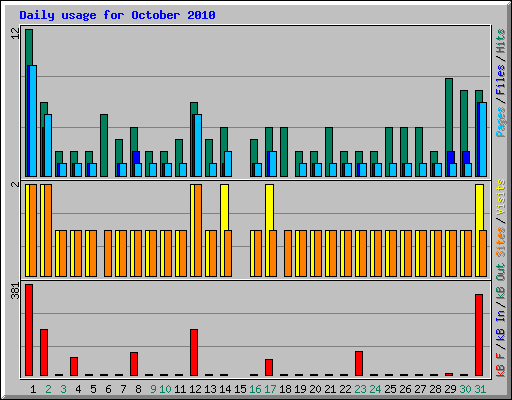The image size is (512, 400).
Task: Click the chart title 'Daily usage for October 2010'
Action: coord(117,15)
